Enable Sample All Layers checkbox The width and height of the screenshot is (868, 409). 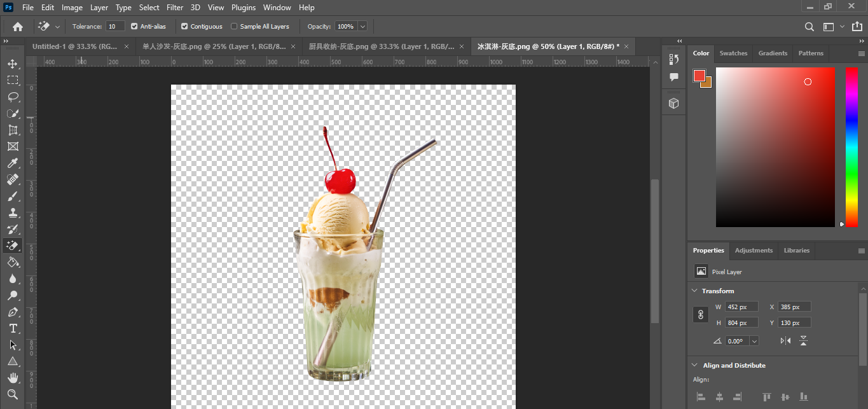(x=234, y=27)
